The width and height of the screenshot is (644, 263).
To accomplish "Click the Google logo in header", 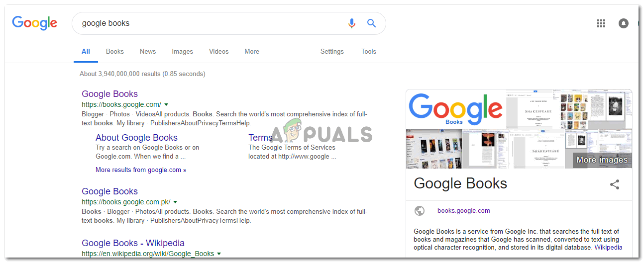I will pyautogui.click(x=35, y=23).
